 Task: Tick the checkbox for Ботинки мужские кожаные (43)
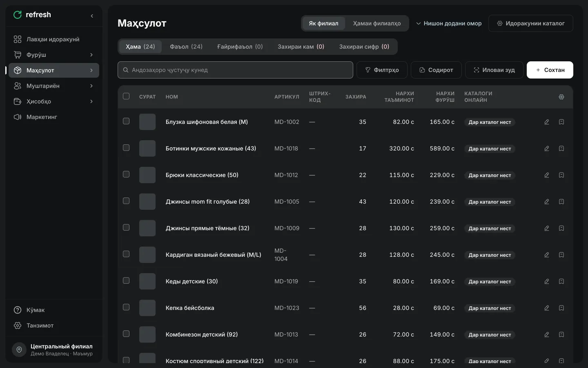point(126,148)
